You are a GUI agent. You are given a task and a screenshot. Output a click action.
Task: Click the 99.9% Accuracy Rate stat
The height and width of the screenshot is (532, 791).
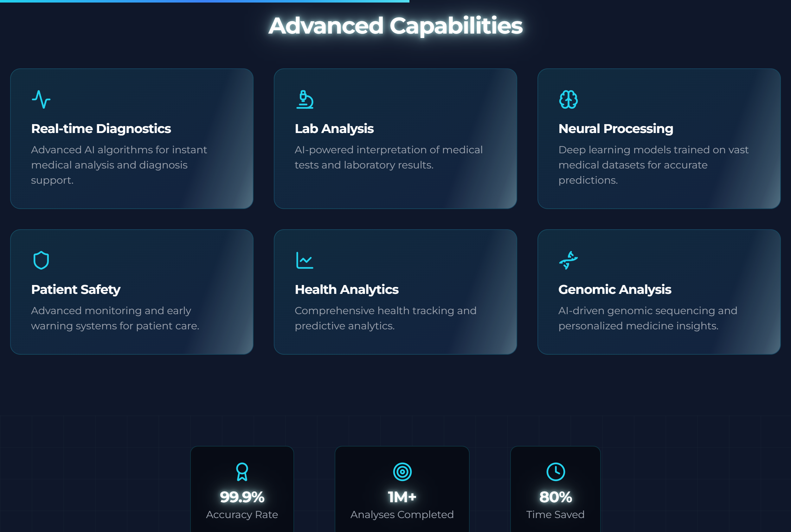(242, 497)
